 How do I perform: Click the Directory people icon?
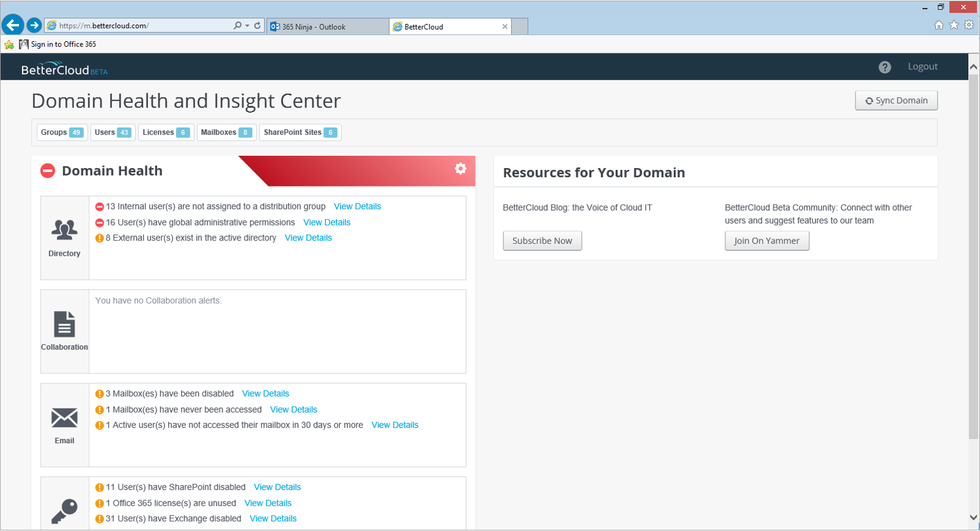[x=64, y=230]
